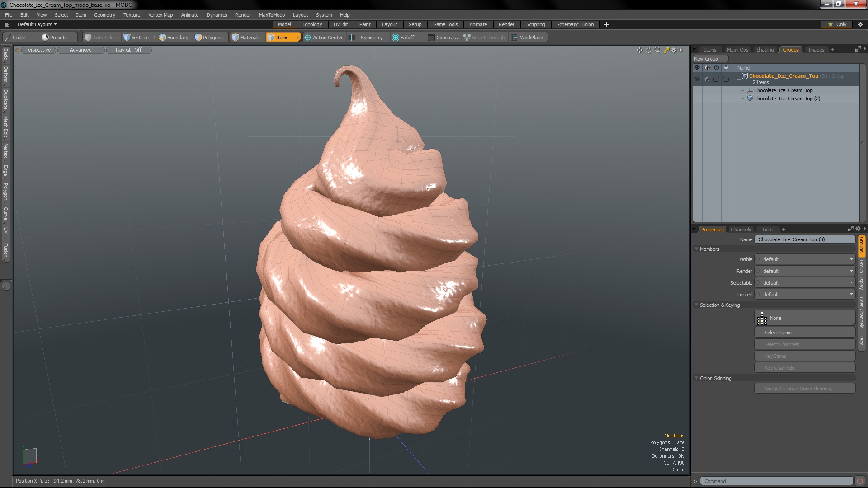Click the viewport rotate (orbit) icon
This screenshot has width=868, height=488.
(648, 50)
